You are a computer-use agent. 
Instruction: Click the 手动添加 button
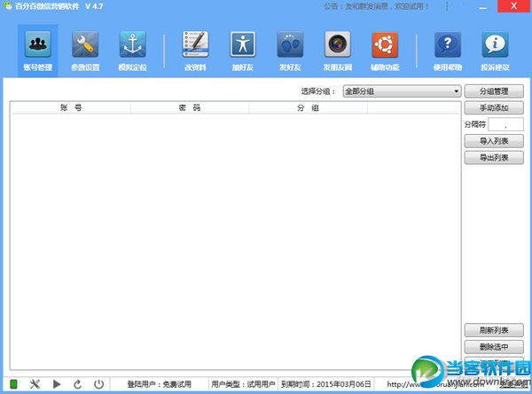pyautogui.click(x=494, y=107)
